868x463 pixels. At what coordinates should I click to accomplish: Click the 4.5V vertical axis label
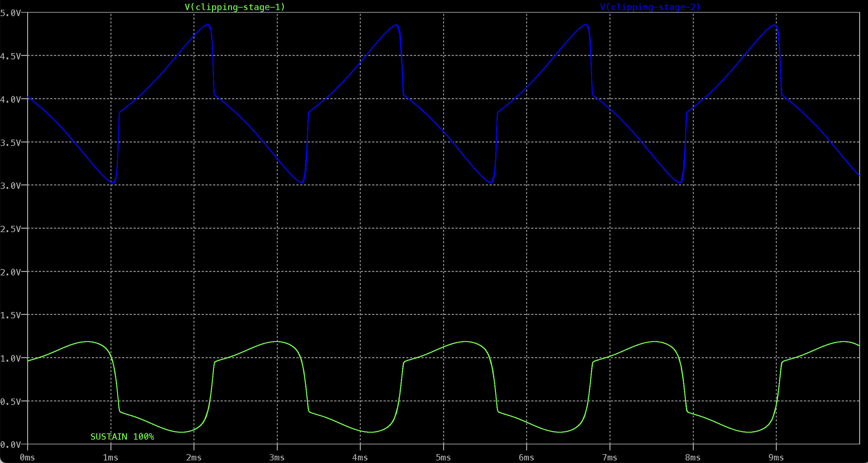10,56
